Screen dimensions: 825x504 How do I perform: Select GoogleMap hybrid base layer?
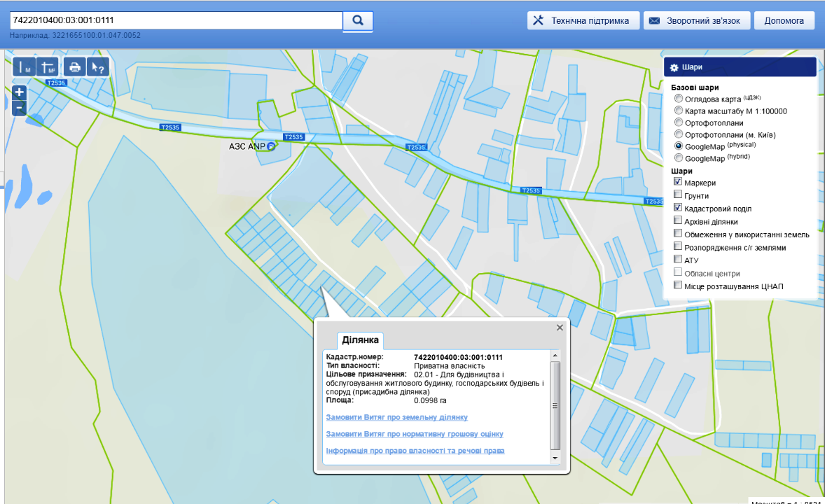[679, 157]
